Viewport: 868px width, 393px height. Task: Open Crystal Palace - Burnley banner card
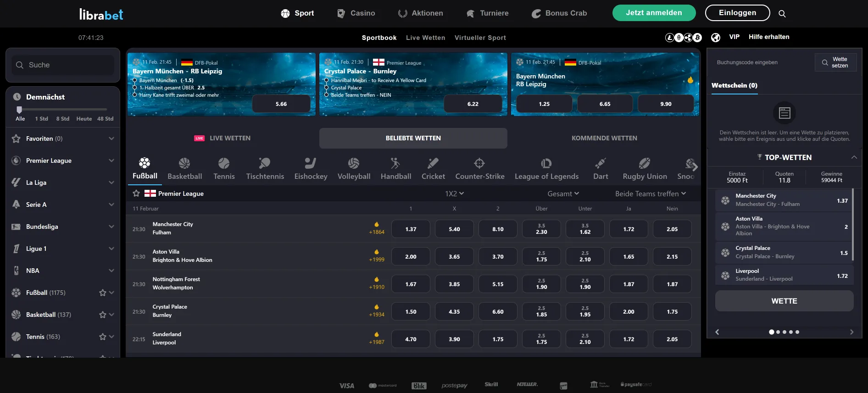coord(413,84)
